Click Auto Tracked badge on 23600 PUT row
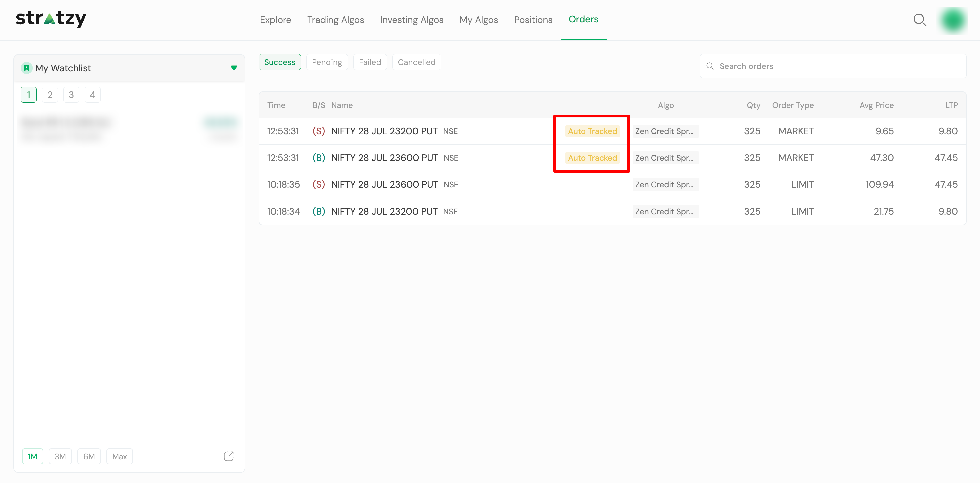The height and width of the screenshot is (483, 980). (x=592, y=158)
